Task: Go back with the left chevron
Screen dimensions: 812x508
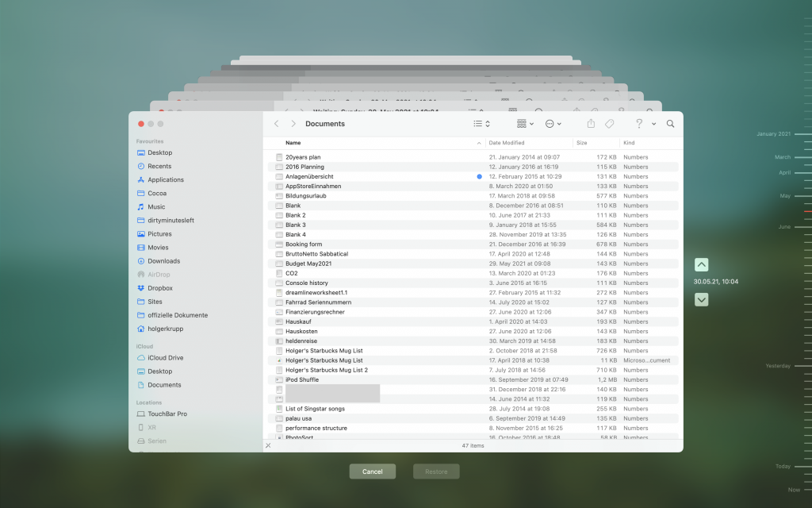Action: pos(276,124)
